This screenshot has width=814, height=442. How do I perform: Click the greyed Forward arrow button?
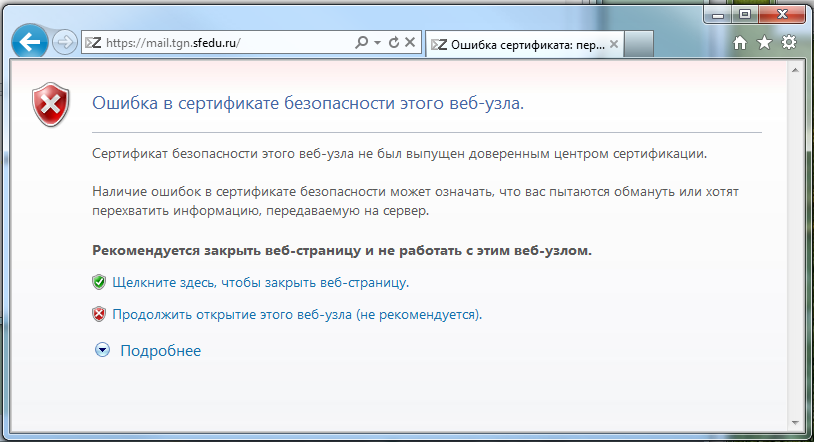65,42
